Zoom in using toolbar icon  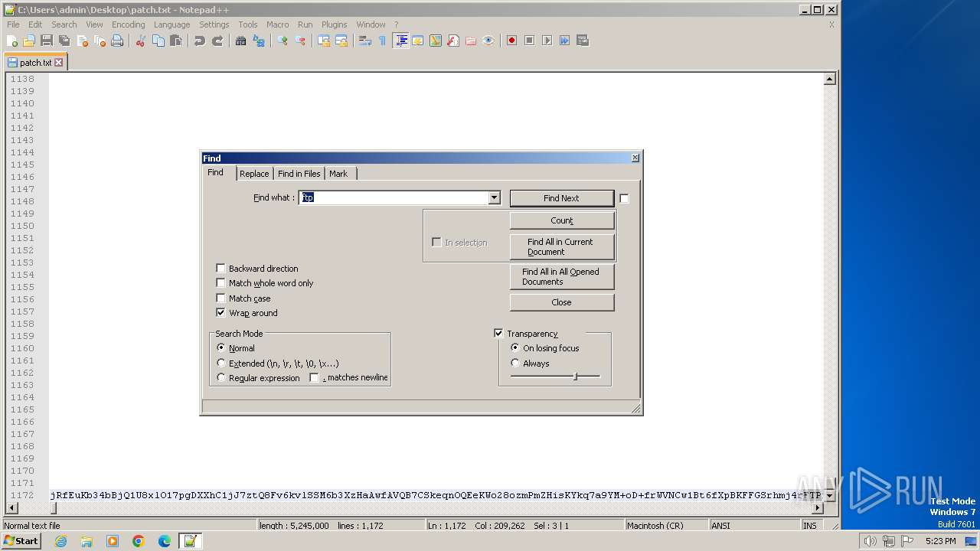283,41
